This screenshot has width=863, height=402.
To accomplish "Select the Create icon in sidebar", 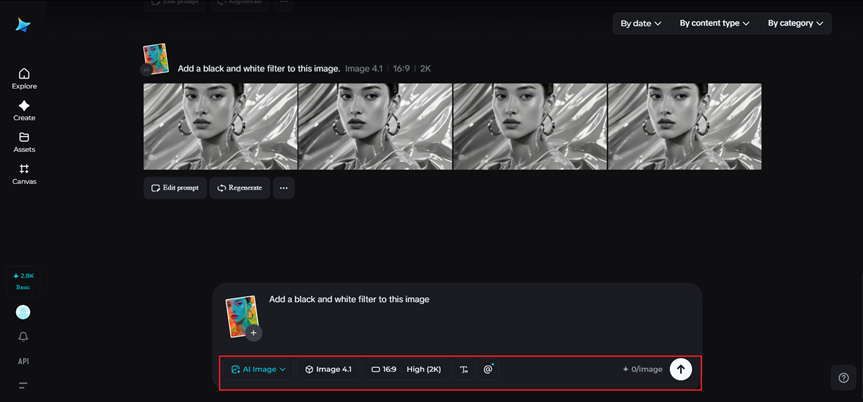I will pos(24,110).
